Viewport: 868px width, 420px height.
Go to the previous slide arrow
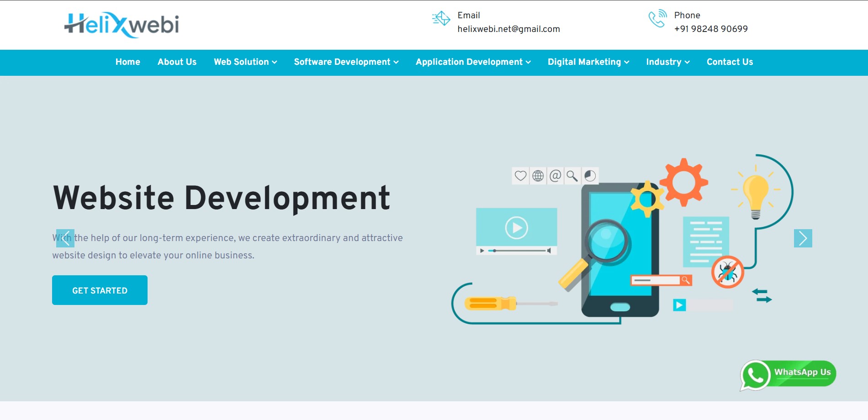click(65, 238)
